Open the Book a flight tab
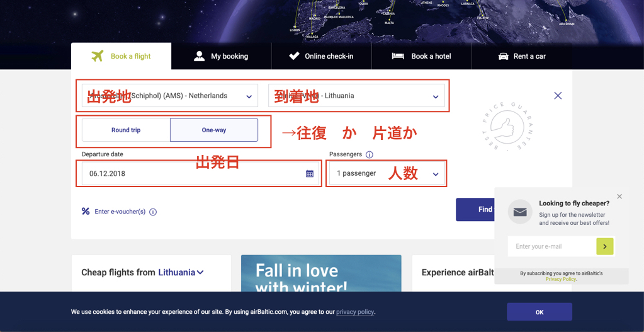This screenshot has width=644, height=332. [x=121, y=56]
